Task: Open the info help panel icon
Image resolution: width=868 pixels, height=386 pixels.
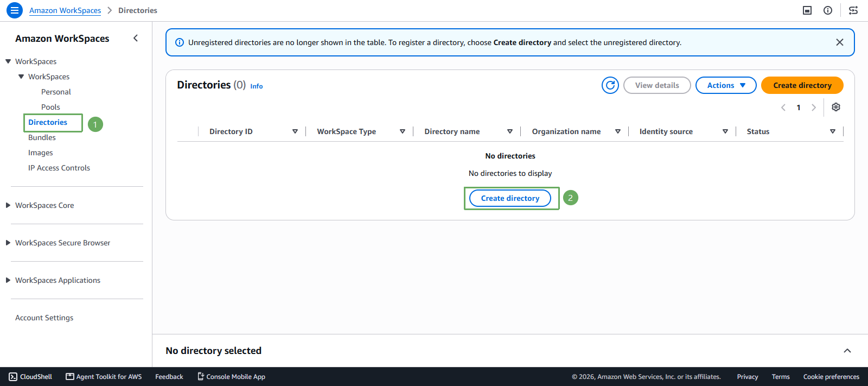Action: coord(828,10)
